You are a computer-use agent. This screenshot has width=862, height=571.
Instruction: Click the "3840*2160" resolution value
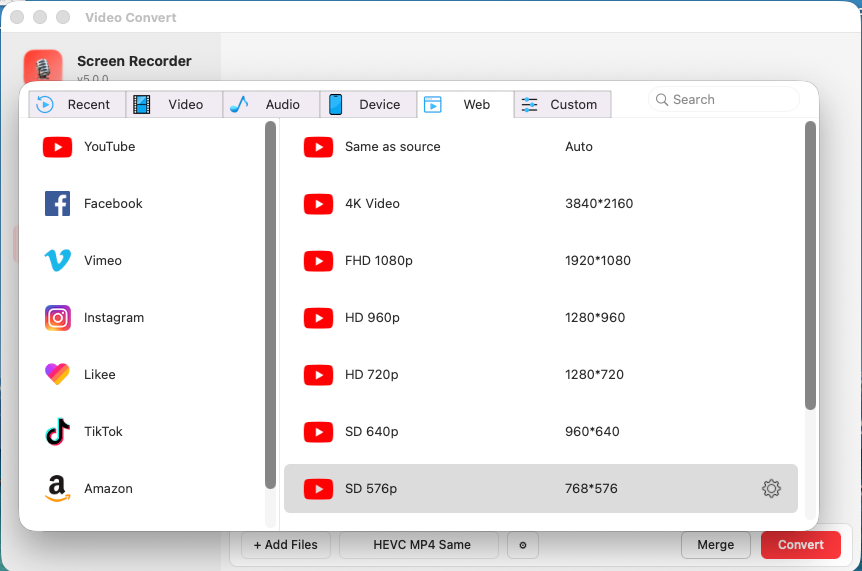[599, 204]
